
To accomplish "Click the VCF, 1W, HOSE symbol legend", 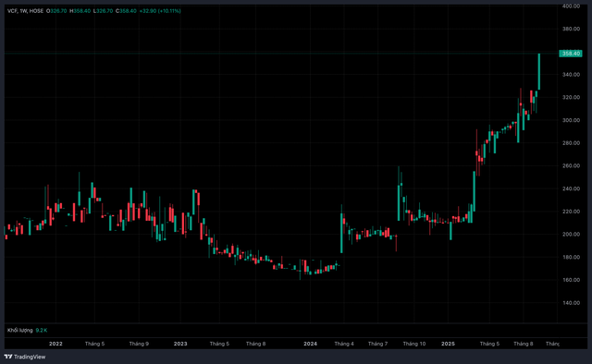I will (x=25, y=11).
